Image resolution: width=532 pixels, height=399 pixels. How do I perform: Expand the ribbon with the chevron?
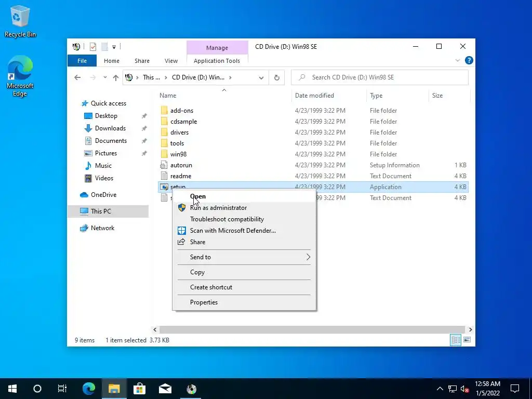pyautogui.click(x=457, y=60)
